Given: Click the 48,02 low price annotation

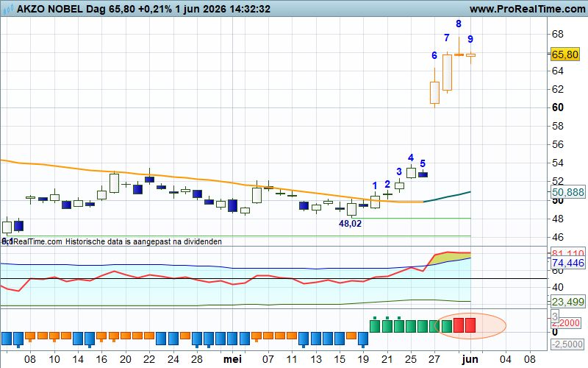Looking at the screenshot, I should (350, 224).
